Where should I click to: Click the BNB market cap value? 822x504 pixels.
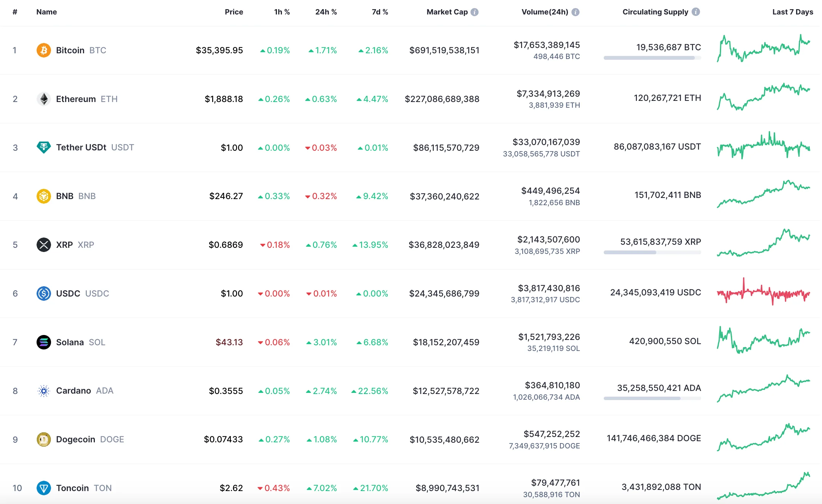pyautogui.click(x=444, y=196)
